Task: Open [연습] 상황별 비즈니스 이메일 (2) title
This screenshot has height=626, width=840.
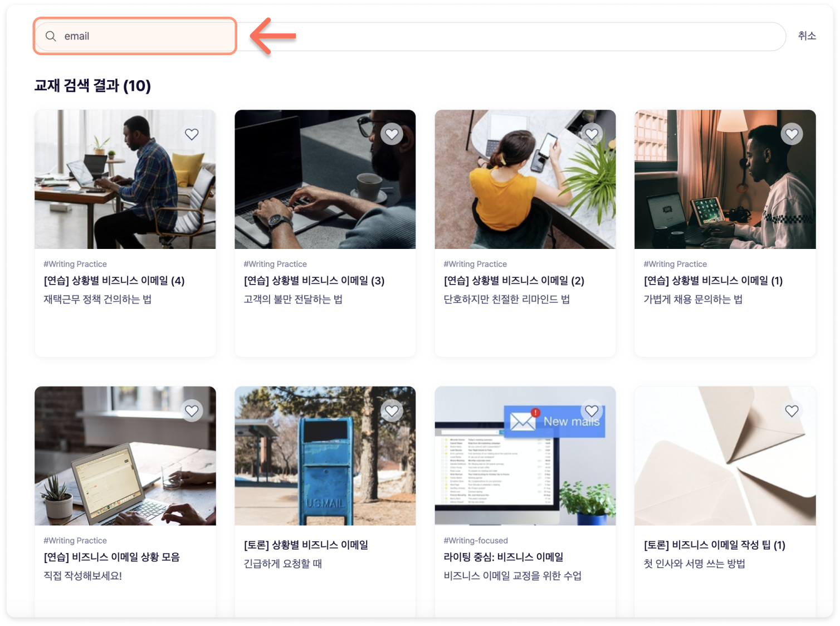Action: tap(514, 281)
